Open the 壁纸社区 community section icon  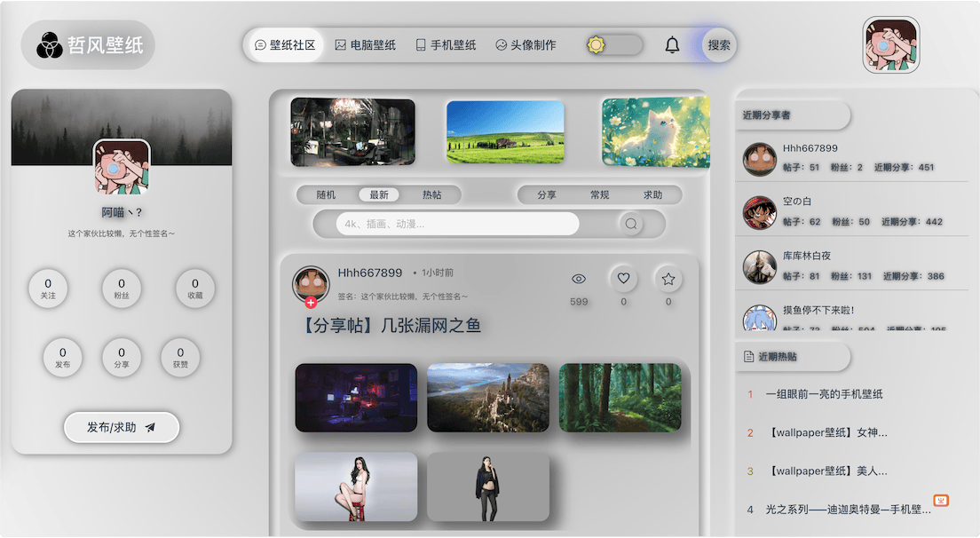click(x=260, y=44)
